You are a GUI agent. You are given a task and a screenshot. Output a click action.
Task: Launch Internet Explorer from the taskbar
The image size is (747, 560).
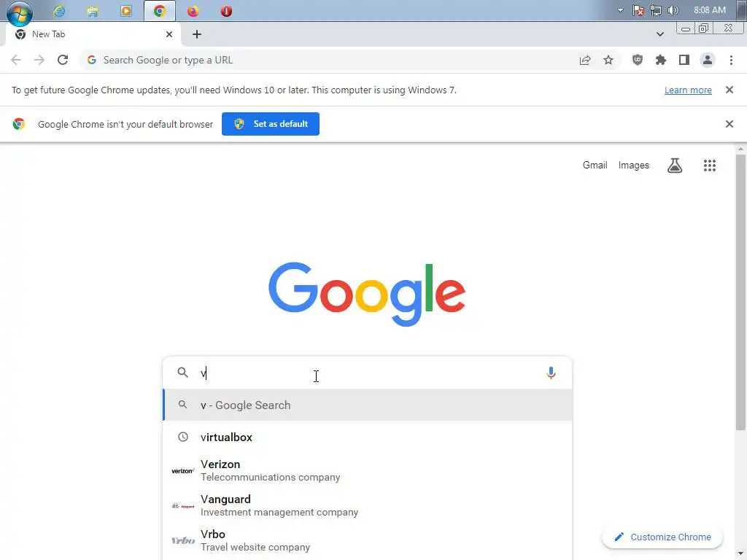coord(59,11)
